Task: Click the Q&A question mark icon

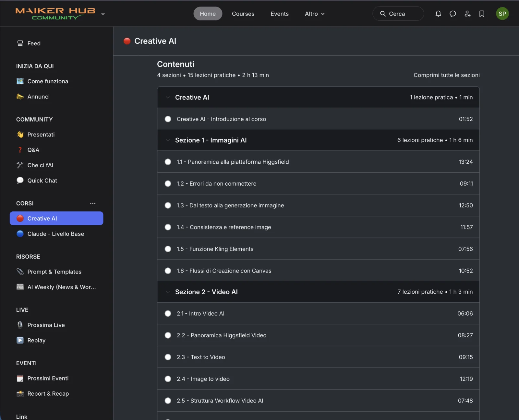Action: point(20,150)
